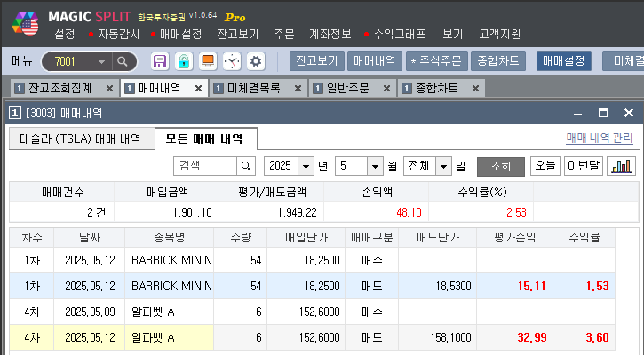
Task: Click magnifier icon beside 7001 menu box
Action: point(122,61)
